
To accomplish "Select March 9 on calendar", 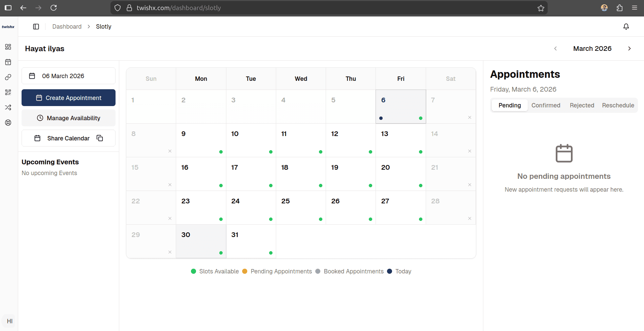I will (201, 140).
